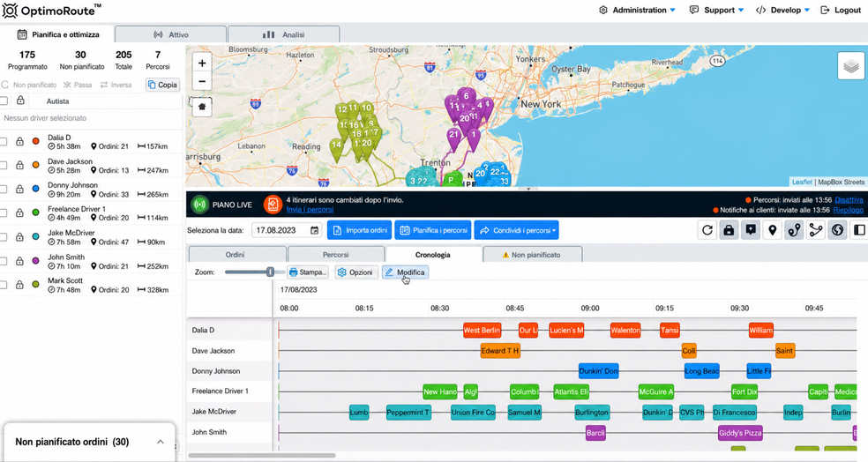Viewport: 868px width, 462px height.
Task: Toggle the side panel layout icon
Action: pos(859,230)
